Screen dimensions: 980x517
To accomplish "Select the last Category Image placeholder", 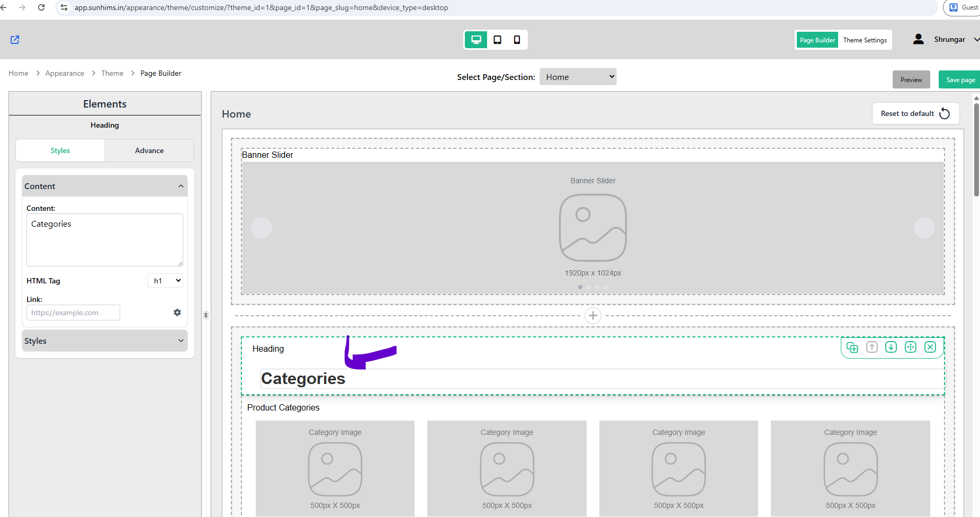I will [850, 468].
